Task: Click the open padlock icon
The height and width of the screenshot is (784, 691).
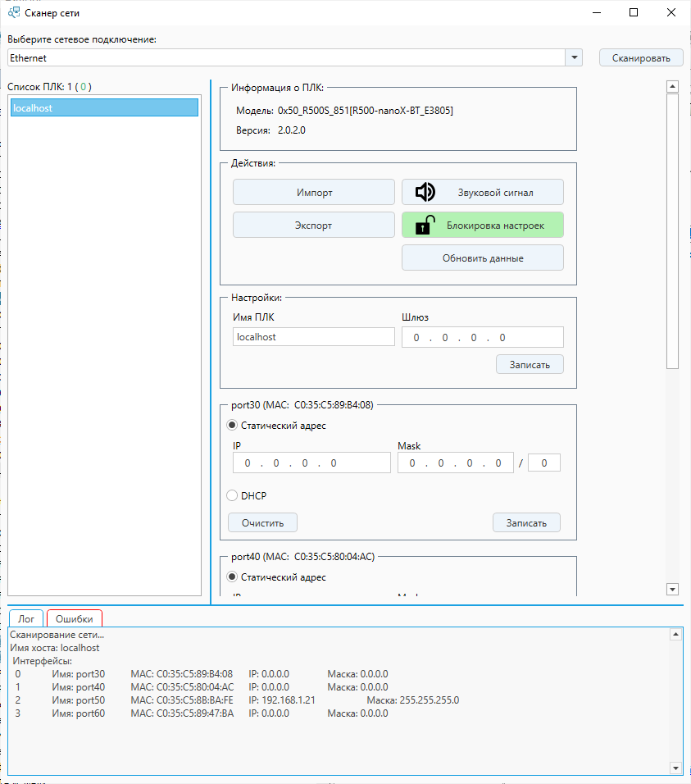Action: (x=424, y=225)
